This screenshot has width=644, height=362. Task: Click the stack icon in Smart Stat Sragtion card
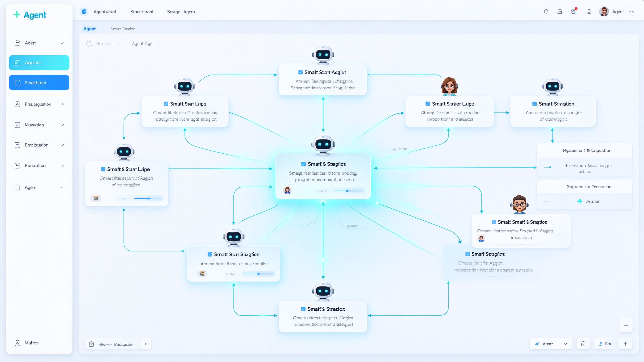(202, 274)
